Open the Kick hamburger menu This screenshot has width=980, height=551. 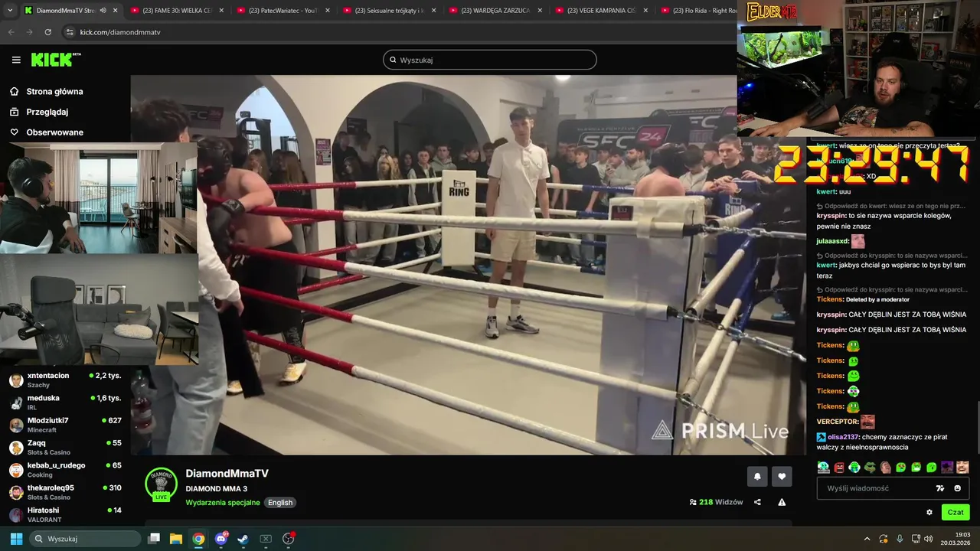(16, 60)
